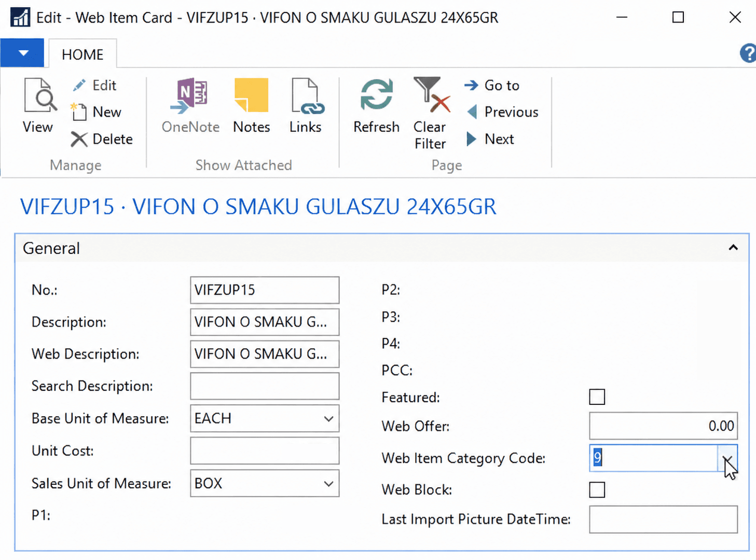756x560 pixels.
Task: Open the Sales Unit of Measure dropdown
Action: point(328,484)
